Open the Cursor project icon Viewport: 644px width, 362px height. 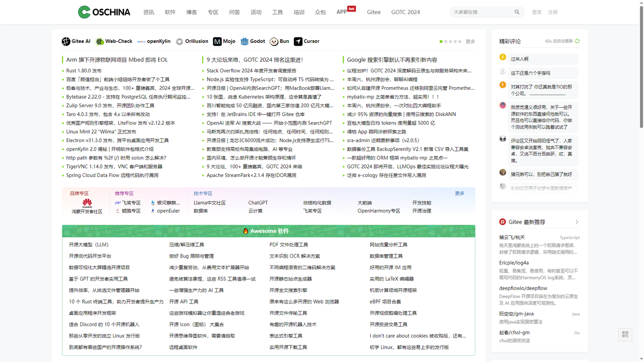pyautogui.click(x=298, y=42)
